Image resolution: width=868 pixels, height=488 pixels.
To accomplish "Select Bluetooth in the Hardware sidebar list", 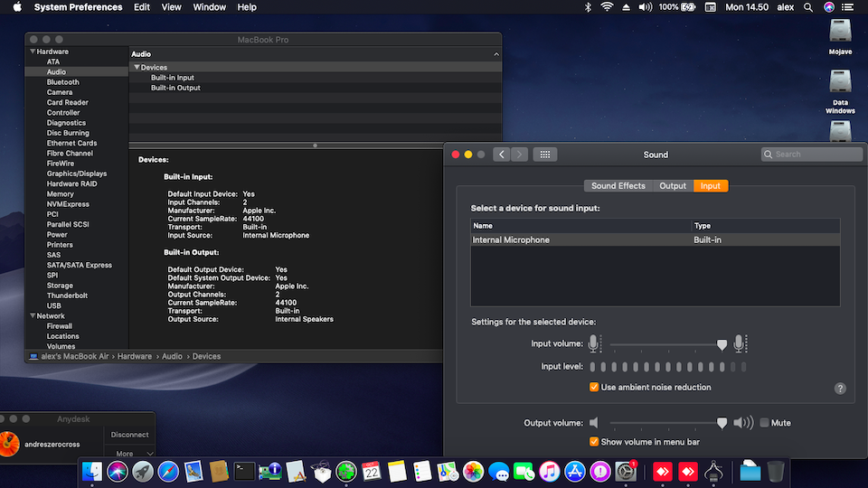I will [63, 82].
